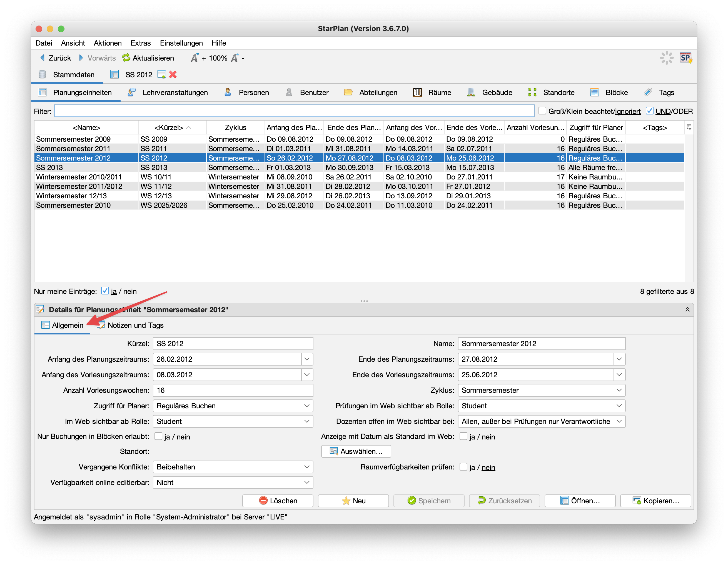Click the decrease font size A- icon
Image resolution: width=728 pixels, height=565 pixels.
coord(235,58)
